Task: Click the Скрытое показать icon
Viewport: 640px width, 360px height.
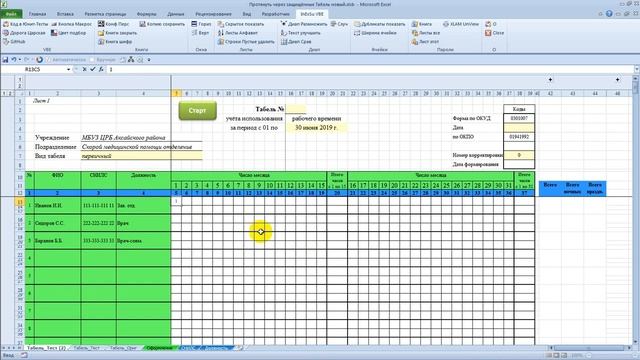Action: [221, 24]
